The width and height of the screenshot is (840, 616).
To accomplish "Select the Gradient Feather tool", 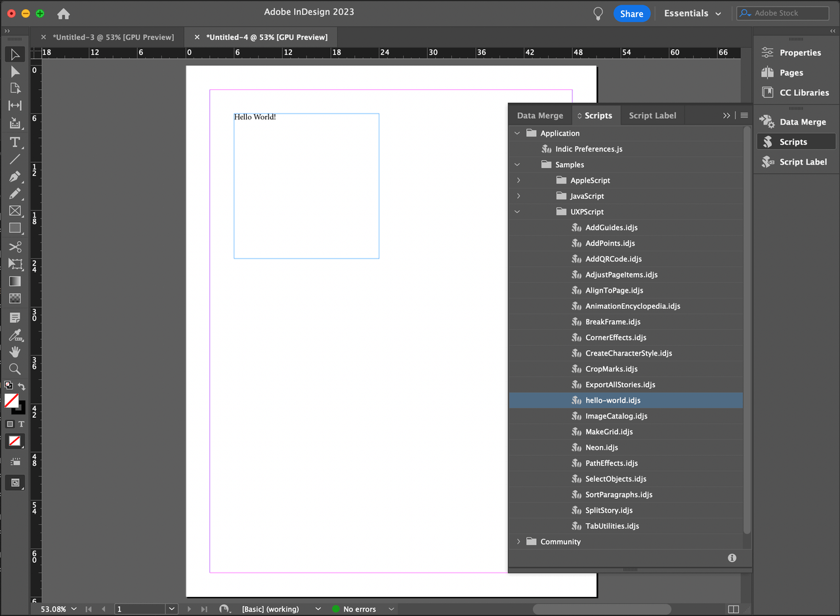I will 15,298.
